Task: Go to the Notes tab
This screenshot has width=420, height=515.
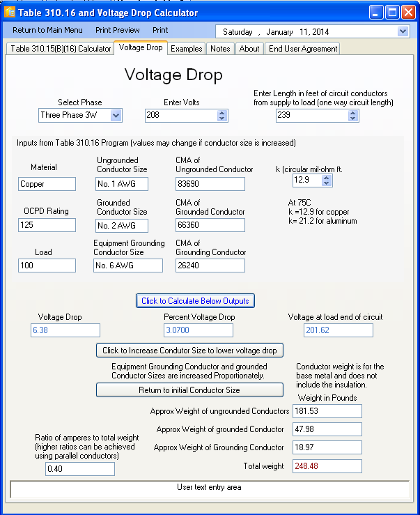Action: 220,49
